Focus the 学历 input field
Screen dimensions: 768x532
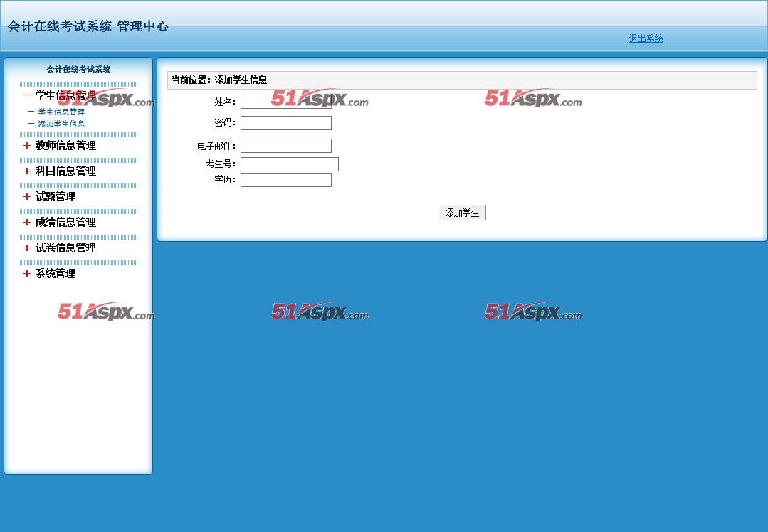[x=286, y=180]
